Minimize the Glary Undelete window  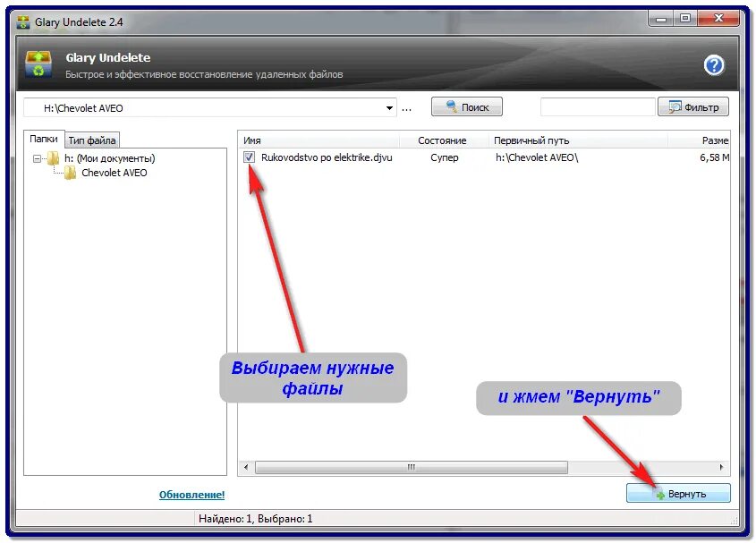pyautogui.click(x=661, y=19)
